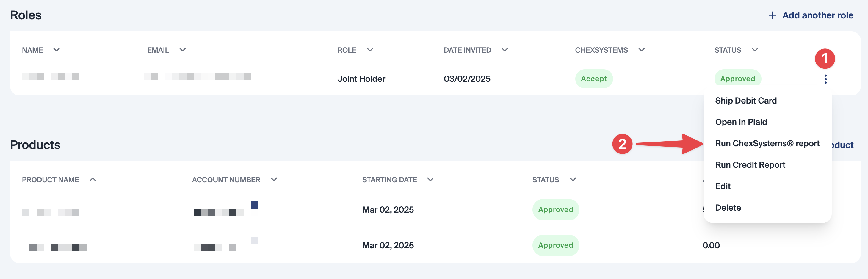The width and height of the screenshot is (868, 279).
Task: Click the ACCOUNT NUMBER sort chevron
Action: coord(274,180)
